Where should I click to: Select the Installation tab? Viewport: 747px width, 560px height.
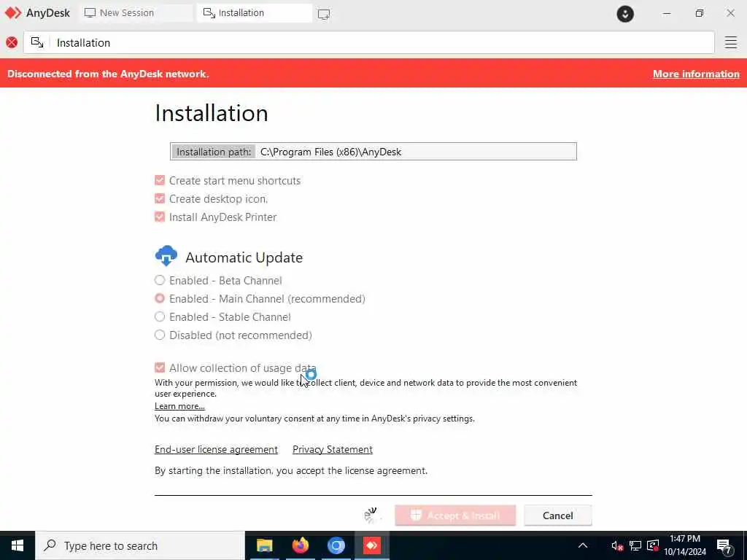[x=254, y=13]
